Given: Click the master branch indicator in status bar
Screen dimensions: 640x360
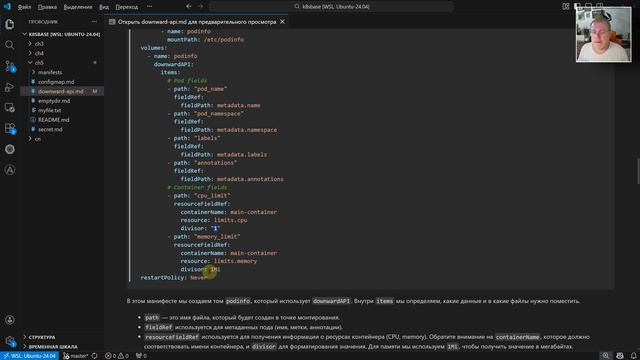Looking at the screenshot, I should pos(76,356).
